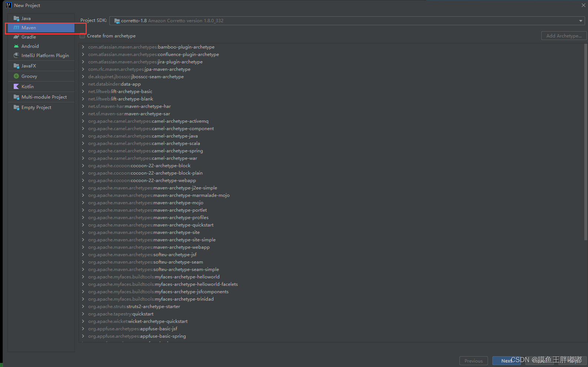Choose Android project type

point(41,46)
